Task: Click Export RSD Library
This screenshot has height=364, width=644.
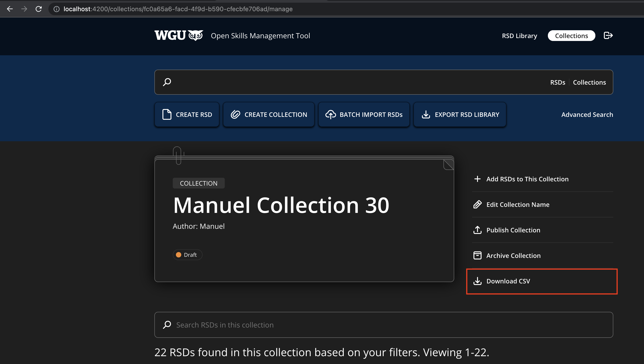Action: pyautogui.click(x=460, y=114)
